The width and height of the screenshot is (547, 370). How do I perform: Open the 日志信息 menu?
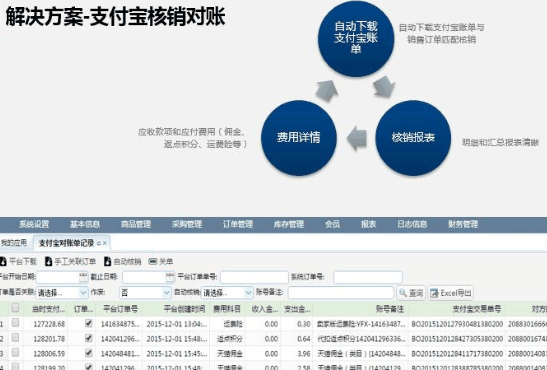coord(412,224)
